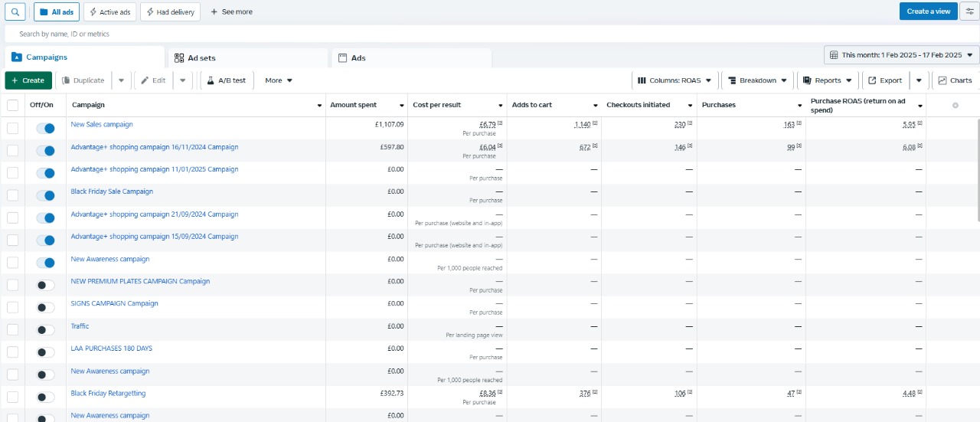Expand the date range selector
Image resolution: width=980 pixels, height=422 pixels.
(902, 55)
